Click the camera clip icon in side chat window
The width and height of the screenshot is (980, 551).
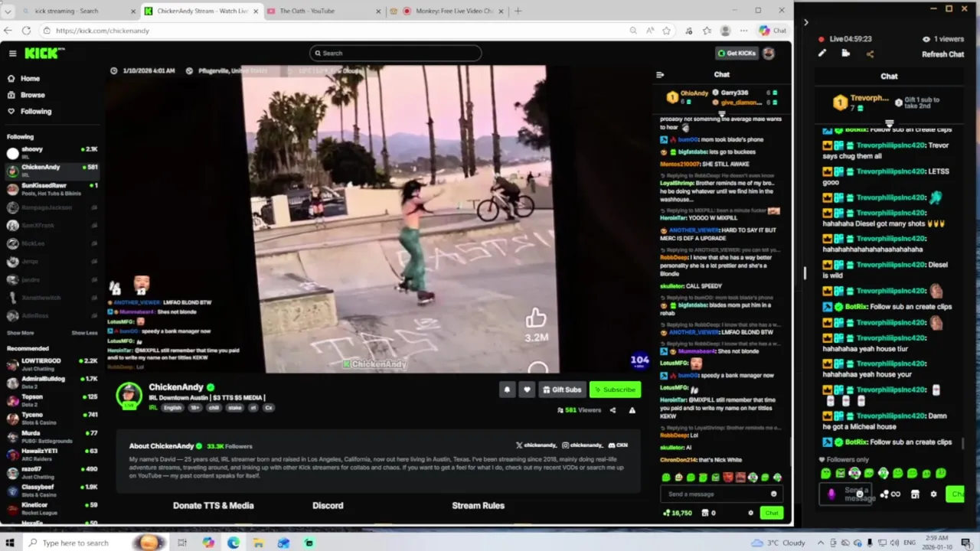[845, 54]
